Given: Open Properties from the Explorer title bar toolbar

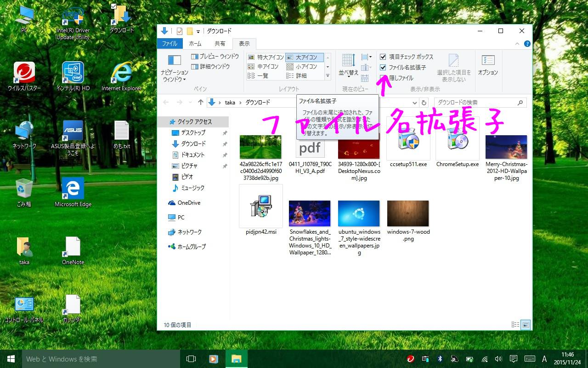Looking at the screenshot, I should click(179, 31).
